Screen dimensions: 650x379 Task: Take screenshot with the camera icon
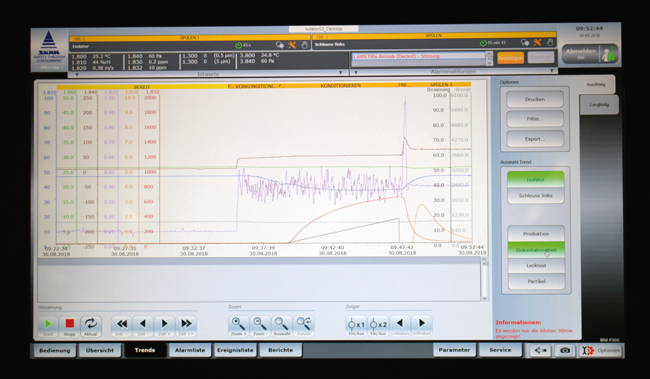pos(565,350)
